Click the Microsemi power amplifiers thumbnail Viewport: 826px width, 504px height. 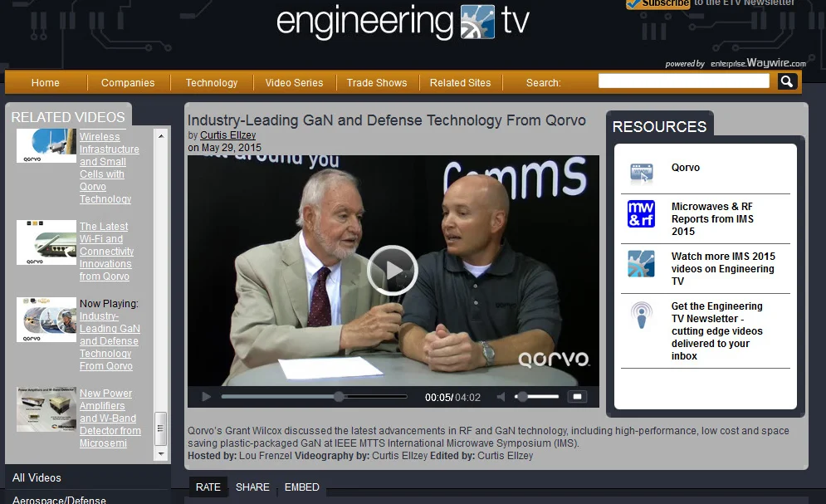coord(46,409)
